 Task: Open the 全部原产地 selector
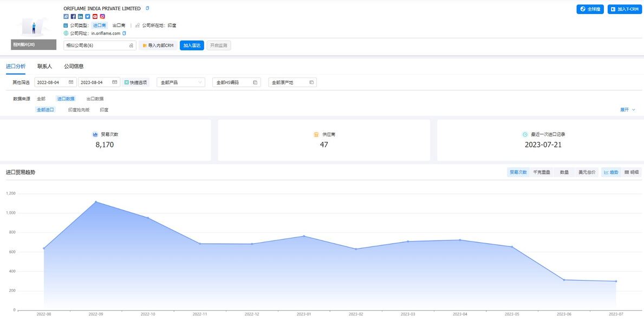[x=292, y=82]
